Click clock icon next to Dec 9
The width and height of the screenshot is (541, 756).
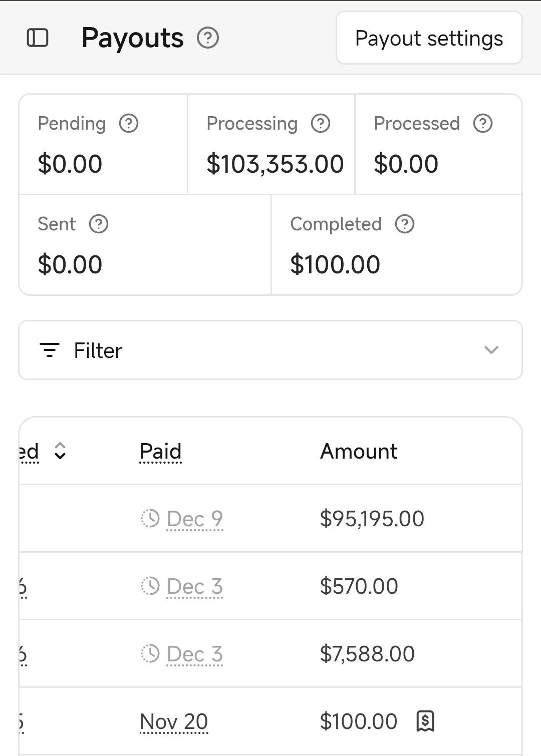(150, 518)
